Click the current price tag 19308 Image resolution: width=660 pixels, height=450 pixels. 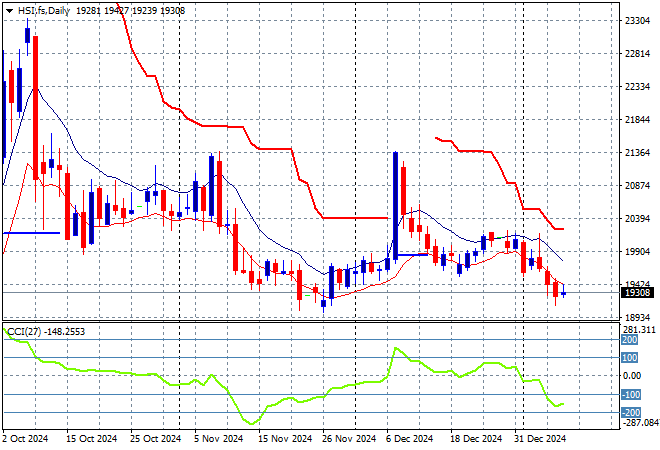coord(635,293)
